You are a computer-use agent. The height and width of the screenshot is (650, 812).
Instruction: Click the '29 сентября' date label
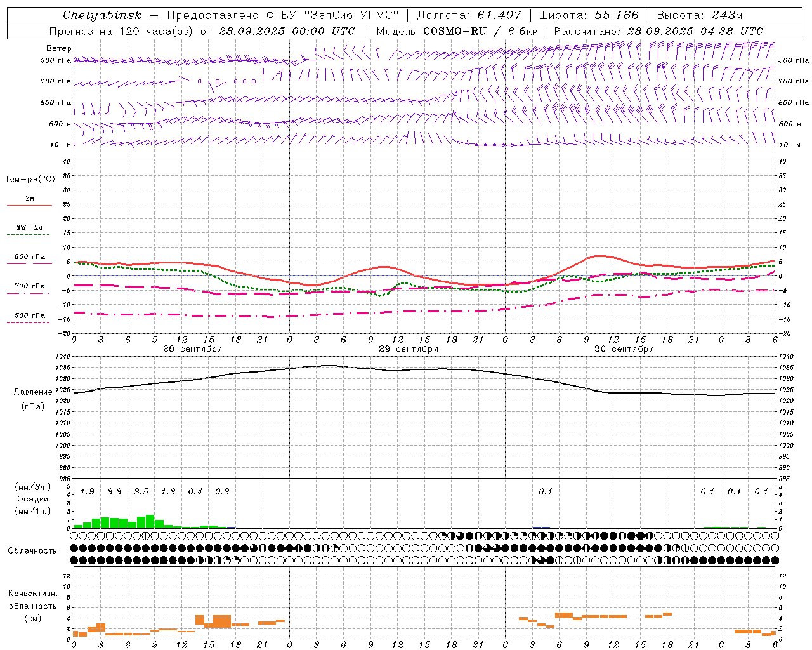pyautogui.click(x=409, y=349)
